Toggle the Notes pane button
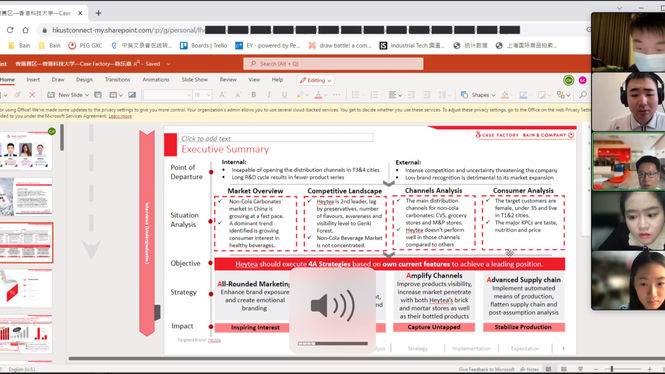This screenshot has width=665, height=374. click(x=530, y=369)
